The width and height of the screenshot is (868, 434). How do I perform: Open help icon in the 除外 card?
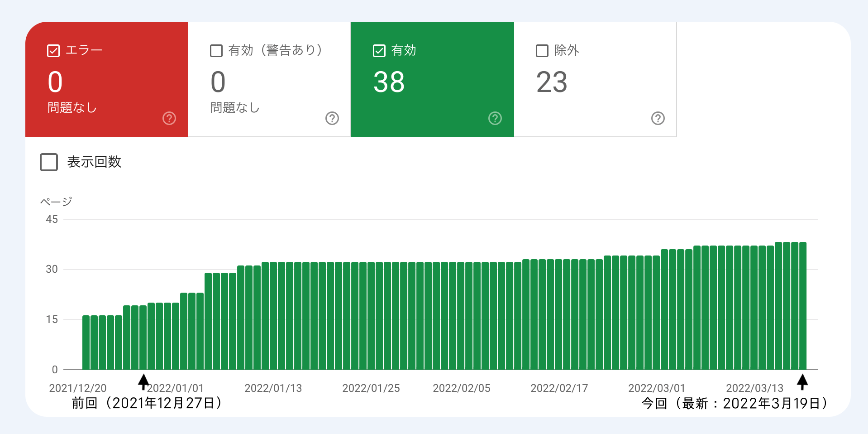(658, 118)
